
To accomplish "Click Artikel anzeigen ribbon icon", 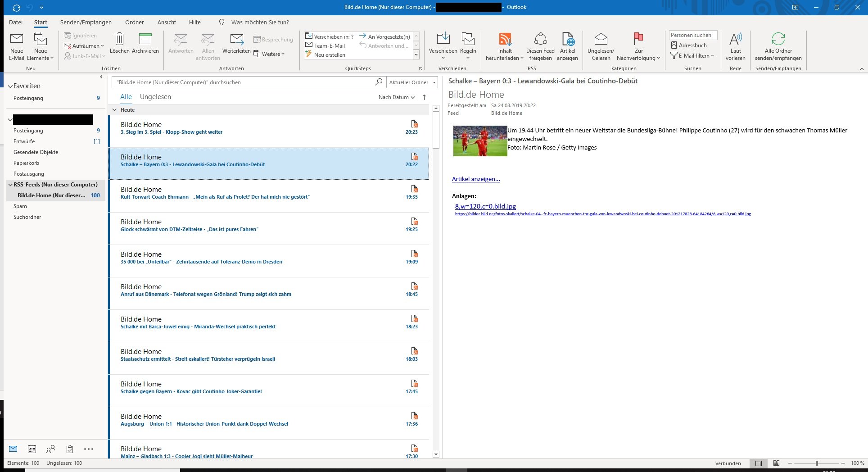I will click(567, 40).
